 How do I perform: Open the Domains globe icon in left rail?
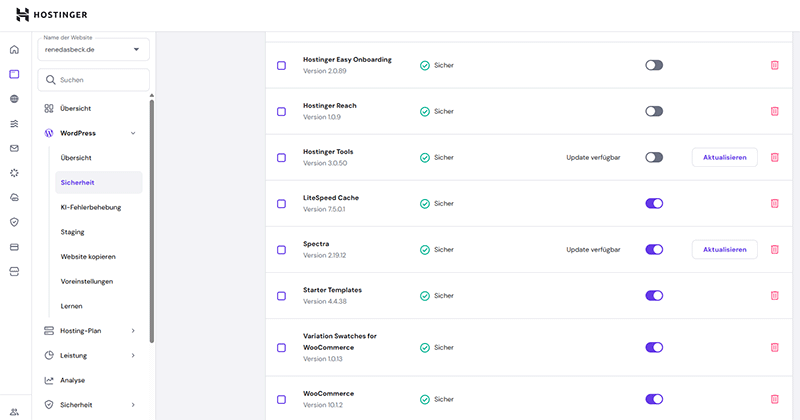(x=14, y=98)
